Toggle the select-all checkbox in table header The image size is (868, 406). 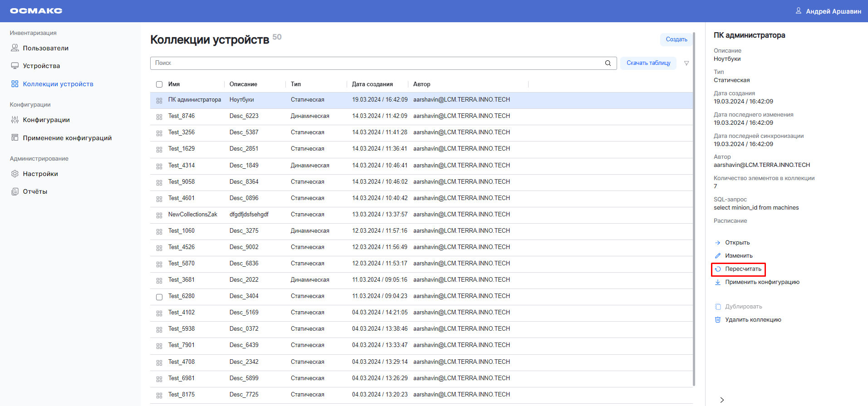point(159,84)
